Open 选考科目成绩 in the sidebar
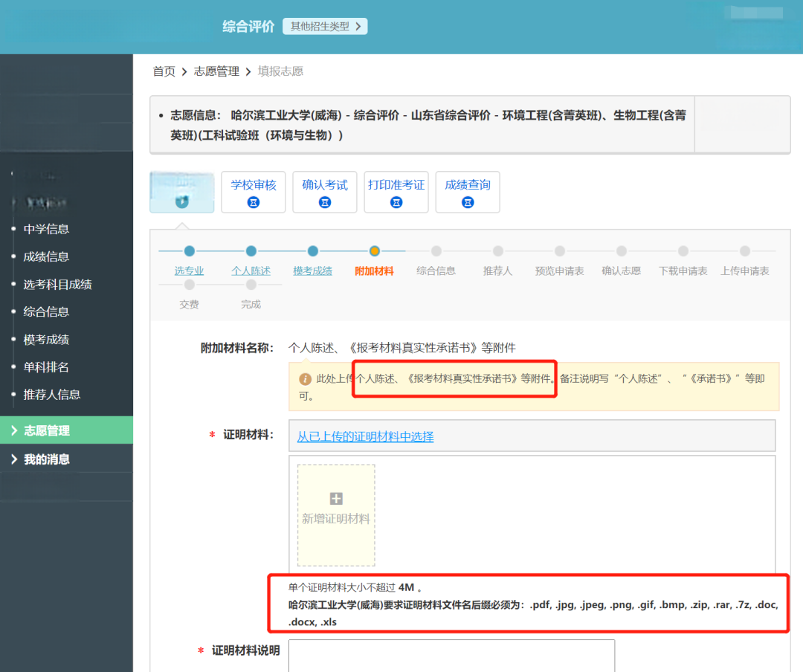 [x=57, y=284]
